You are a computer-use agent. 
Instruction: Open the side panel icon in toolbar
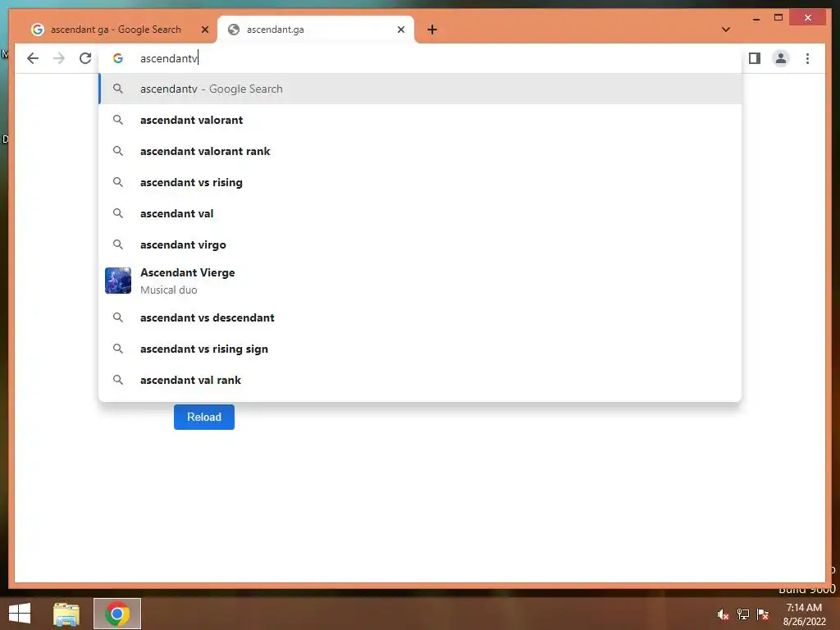pos(755,58)
